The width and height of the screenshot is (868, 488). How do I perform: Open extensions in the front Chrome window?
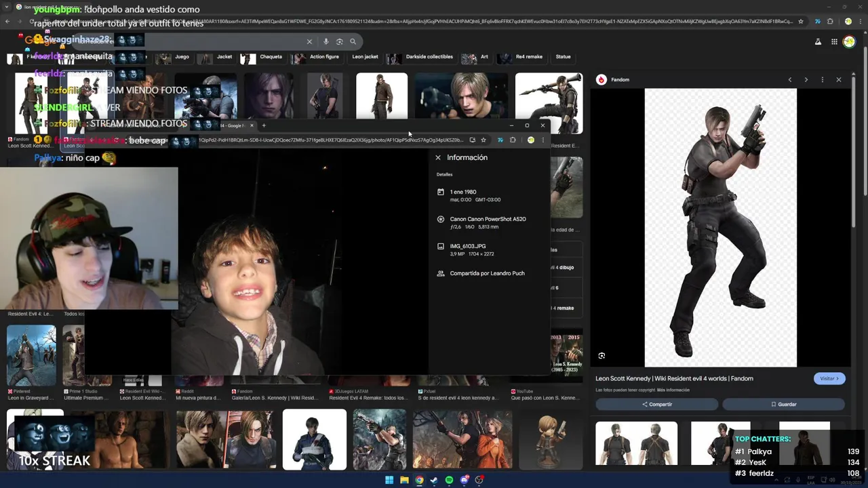point(513,140)
